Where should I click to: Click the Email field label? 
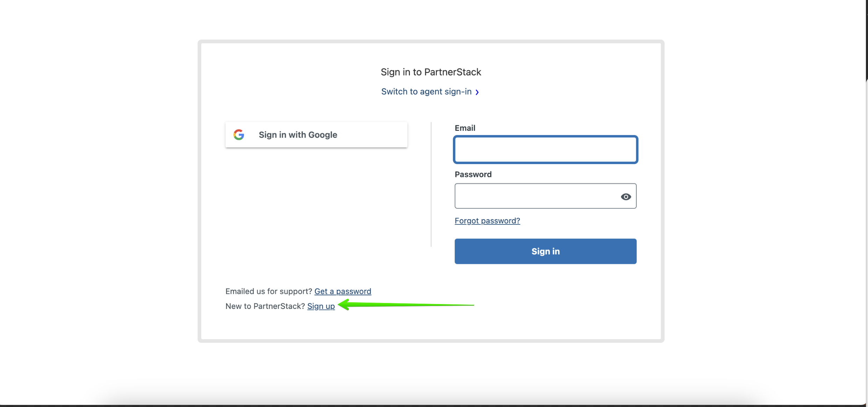465,128
